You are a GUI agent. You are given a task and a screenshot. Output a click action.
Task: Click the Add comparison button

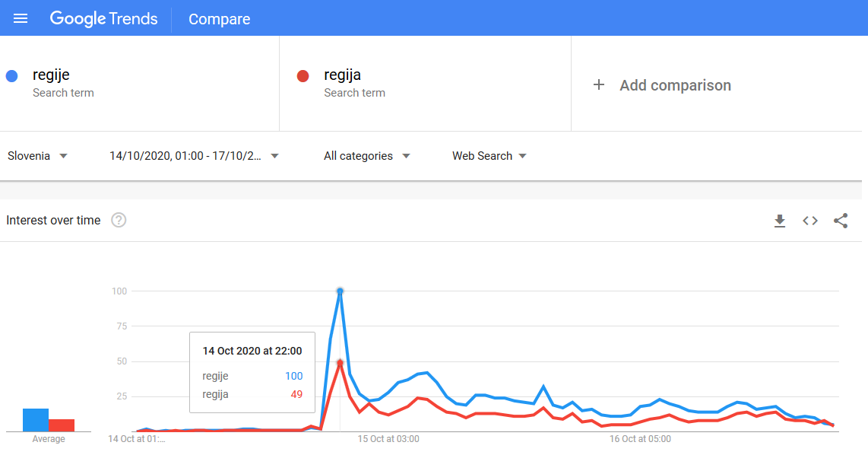coord(661,84)
